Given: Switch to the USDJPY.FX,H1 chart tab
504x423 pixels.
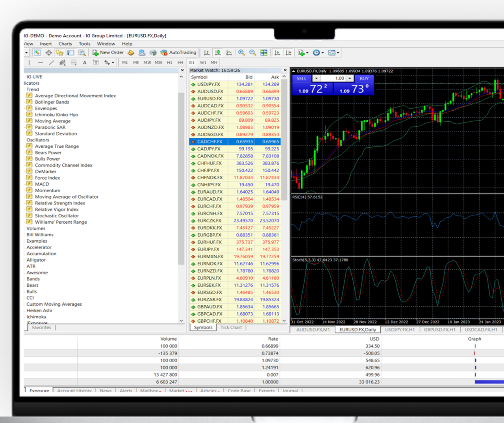Looking at the screenshot, I should tap(400, 330).
